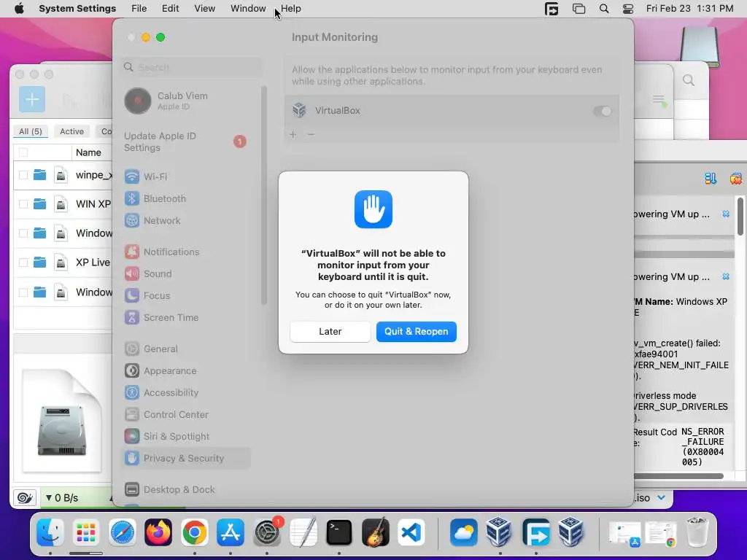Open the Sound settings icon
The width and height of the screenshot is (747, 560).
(132, 274)
